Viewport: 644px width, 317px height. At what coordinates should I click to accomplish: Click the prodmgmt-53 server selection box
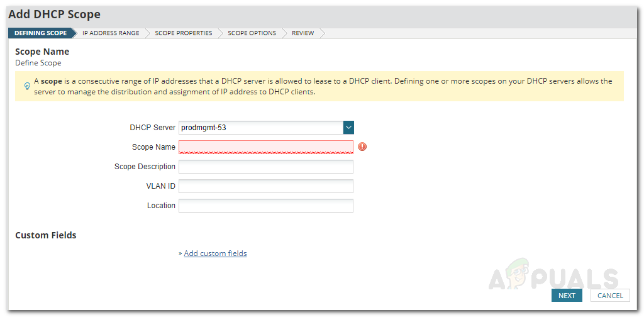[260, 128]
